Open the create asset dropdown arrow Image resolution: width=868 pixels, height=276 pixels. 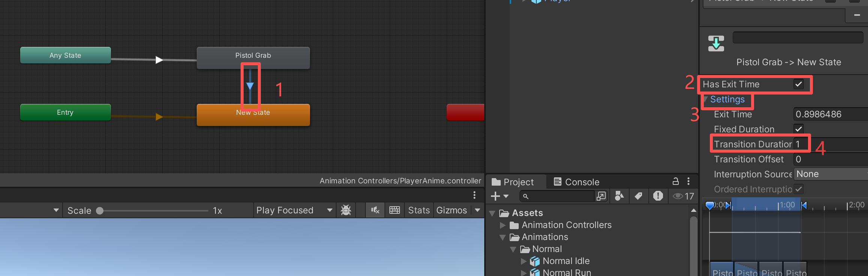506,196
